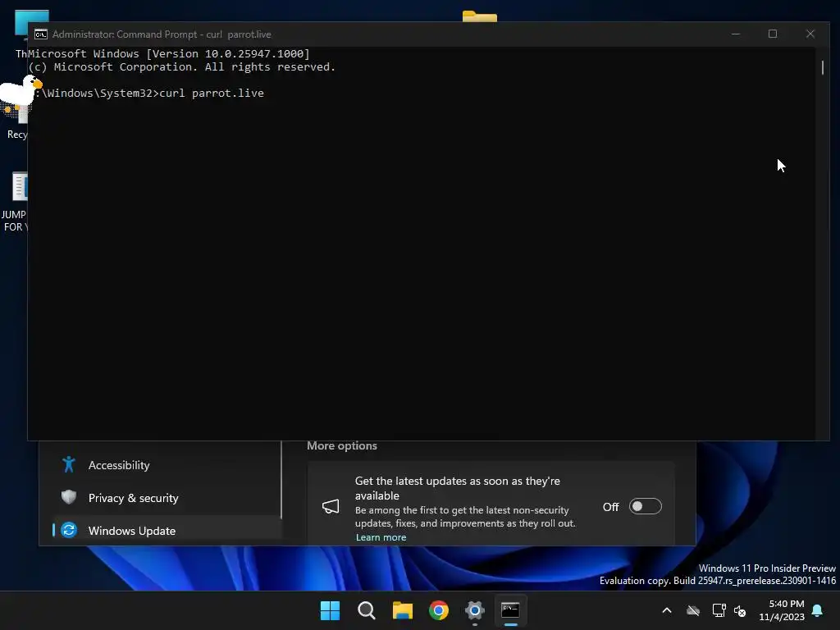Click 'Get the latest updates' option title
Viewport: 840px width, 630px height.
click(x=458, y=488)
